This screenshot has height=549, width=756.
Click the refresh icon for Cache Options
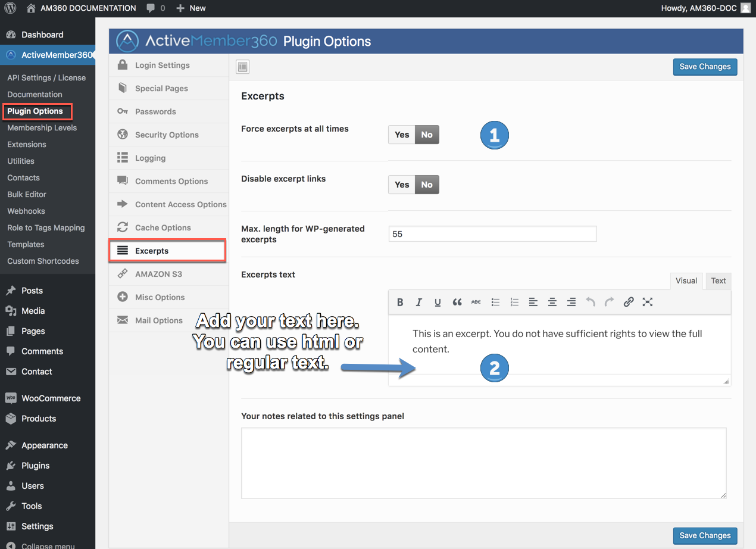click(123, 227)
